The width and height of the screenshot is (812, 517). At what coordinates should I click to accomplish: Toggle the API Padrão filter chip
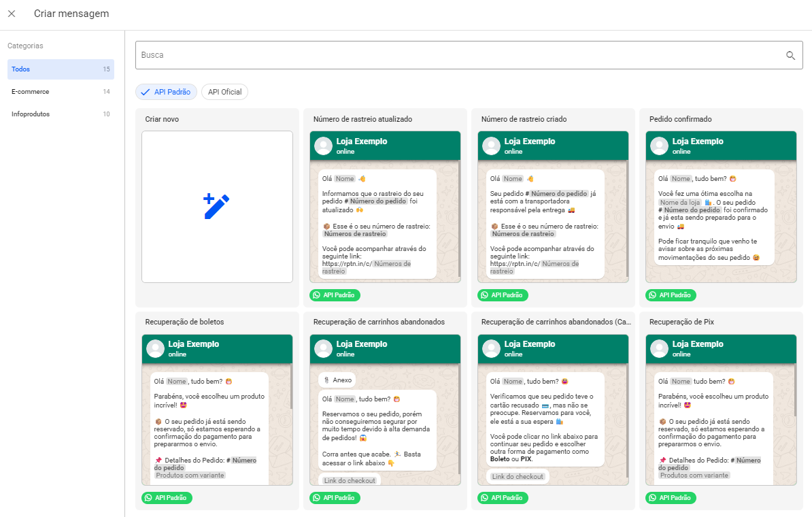point(167,92)
